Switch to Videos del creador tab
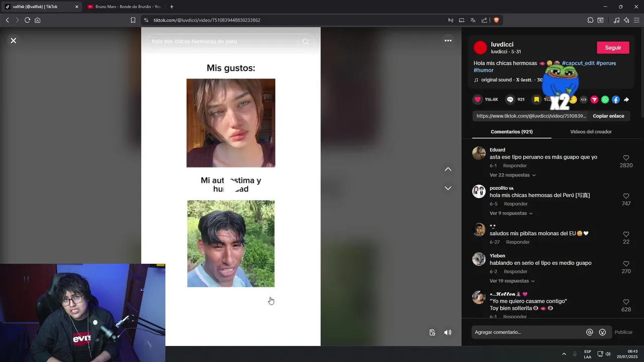 pyautogui.click(x=591, y=132)
